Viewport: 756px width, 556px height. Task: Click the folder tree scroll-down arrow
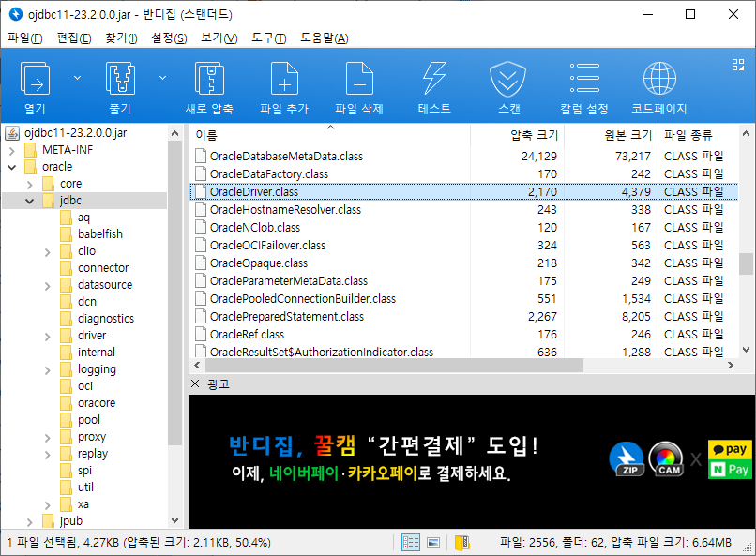(175, 520)
